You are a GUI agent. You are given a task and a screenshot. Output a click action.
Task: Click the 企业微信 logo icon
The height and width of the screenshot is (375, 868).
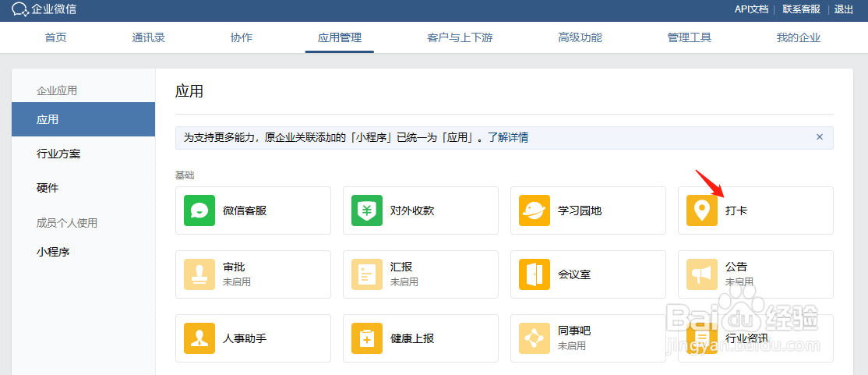point(20,9)
